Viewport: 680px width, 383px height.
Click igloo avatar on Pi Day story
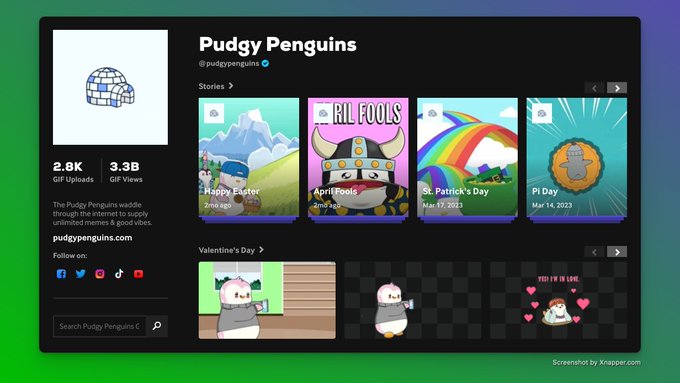(542, 113)
